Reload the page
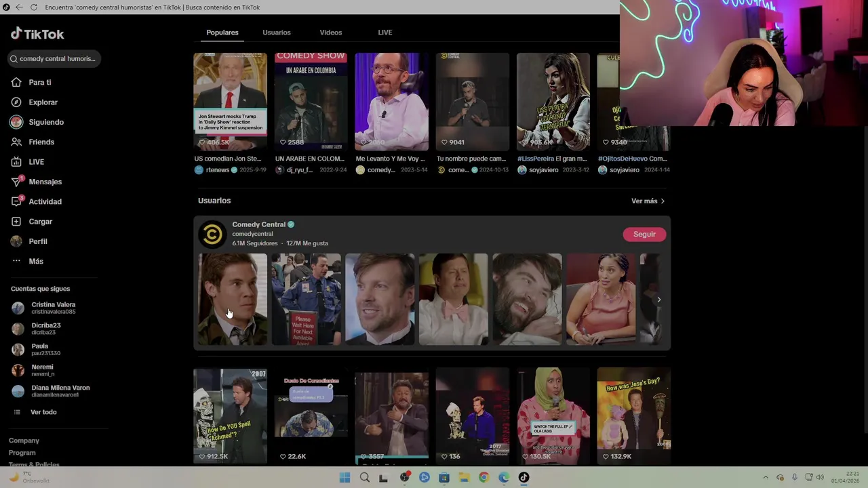The height and width of the screenshot is (488, 868). click(x=33, y=7)
